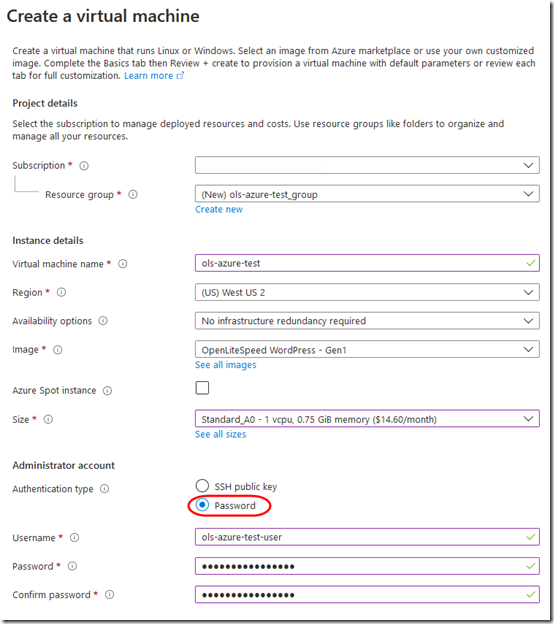
Task: Select SSH public key authentication
Action: [202, 486]
